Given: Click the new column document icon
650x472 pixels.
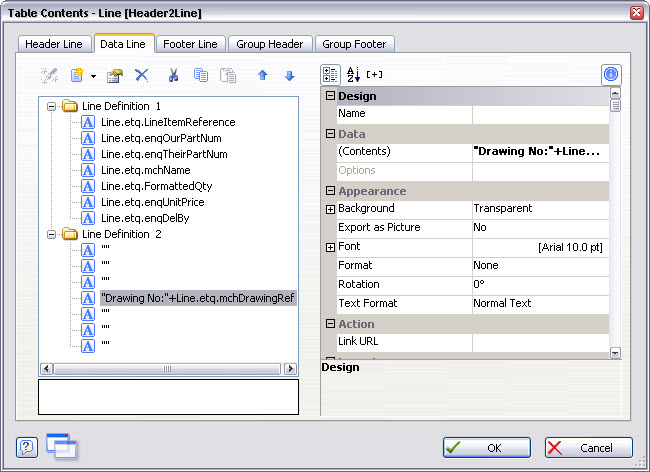Looking at the screenshot, I should (x=77, y=75).
